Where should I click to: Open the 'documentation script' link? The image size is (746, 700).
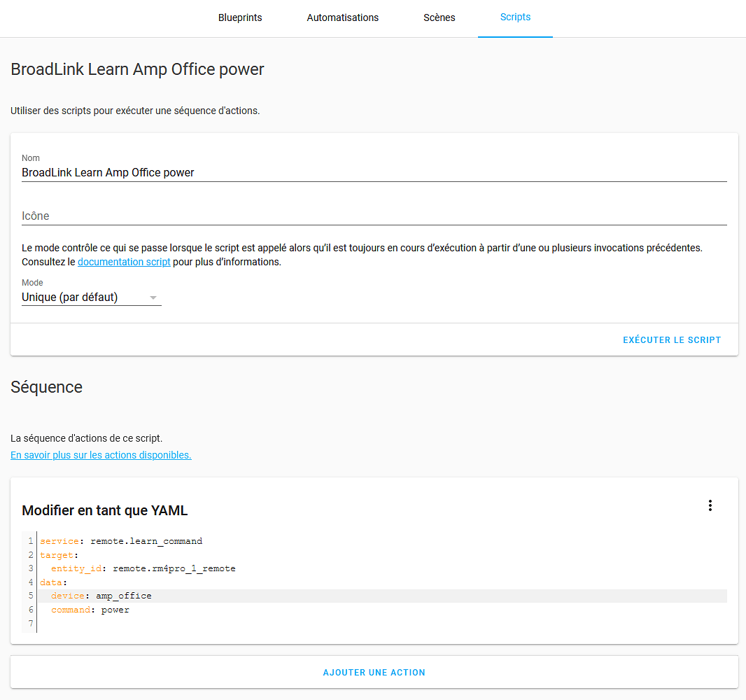[124, 261]
